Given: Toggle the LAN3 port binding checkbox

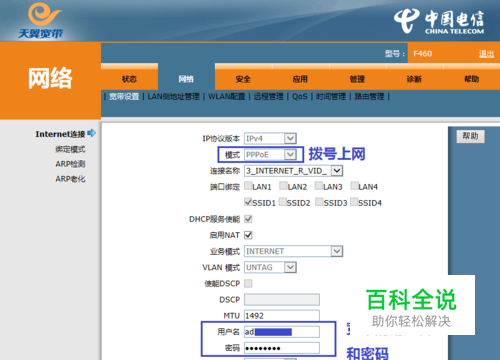Looking at the screenshot, I should (x=319, y=186).
